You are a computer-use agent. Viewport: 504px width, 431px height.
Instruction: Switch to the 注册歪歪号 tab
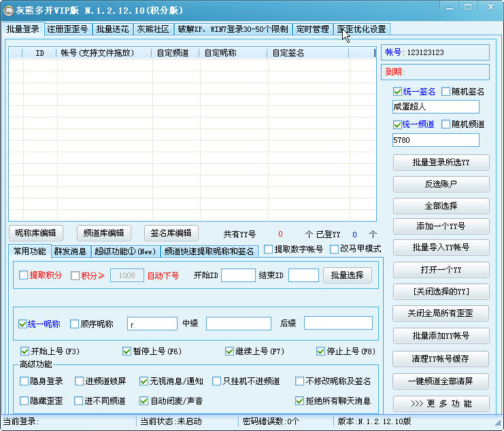pos(67,29)
